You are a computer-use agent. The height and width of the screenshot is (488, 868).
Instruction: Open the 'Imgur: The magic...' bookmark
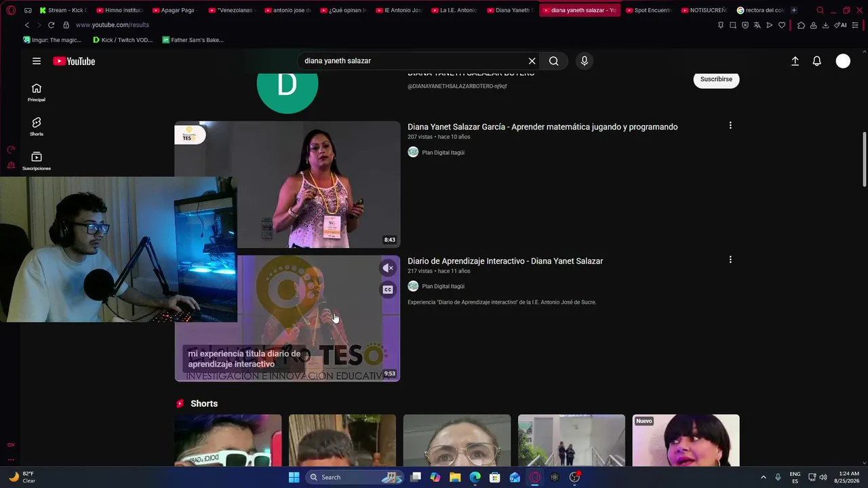tap(52, 40)
